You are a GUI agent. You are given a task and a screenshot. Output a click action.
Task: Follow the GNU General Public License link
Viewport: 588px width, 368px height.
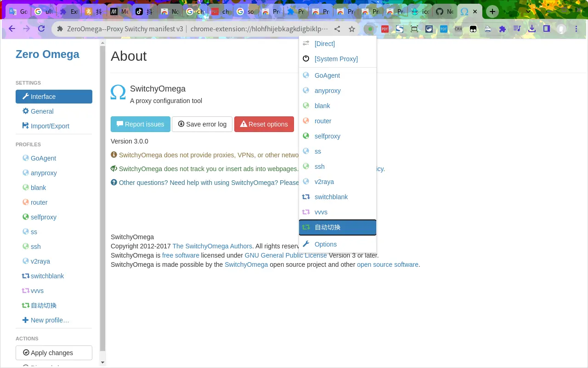286,255
